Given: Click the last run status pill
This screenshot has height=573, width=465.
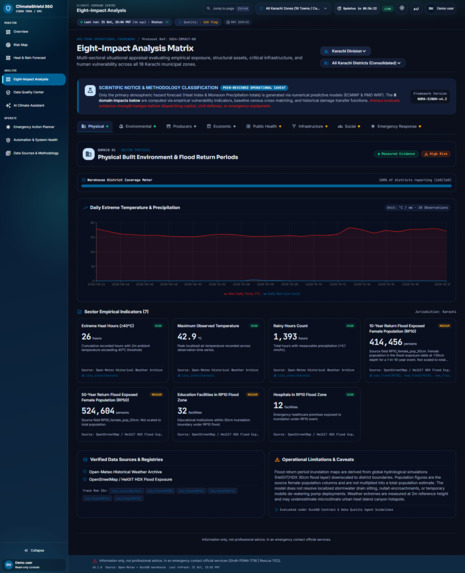Looking at the screenshot, I should (x=124, y=22).
